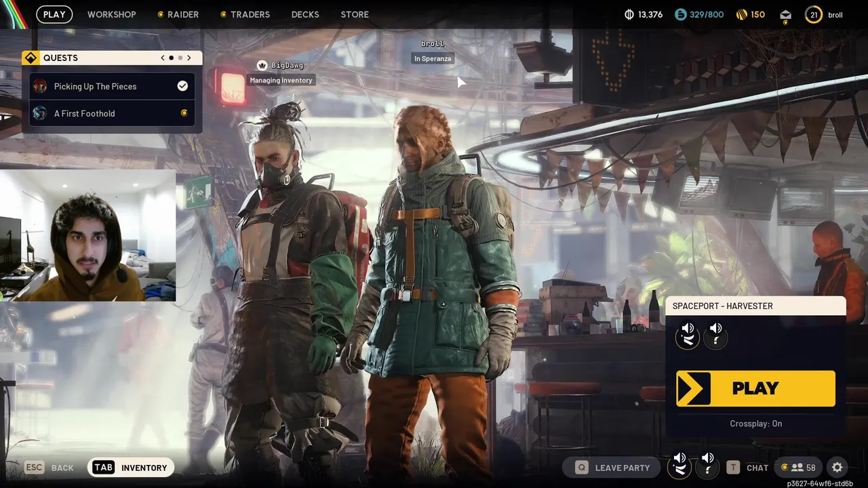The height and width of the screenshot is (488, 868).
Task: Open the DECKS tab
Action: pos(305,14)
